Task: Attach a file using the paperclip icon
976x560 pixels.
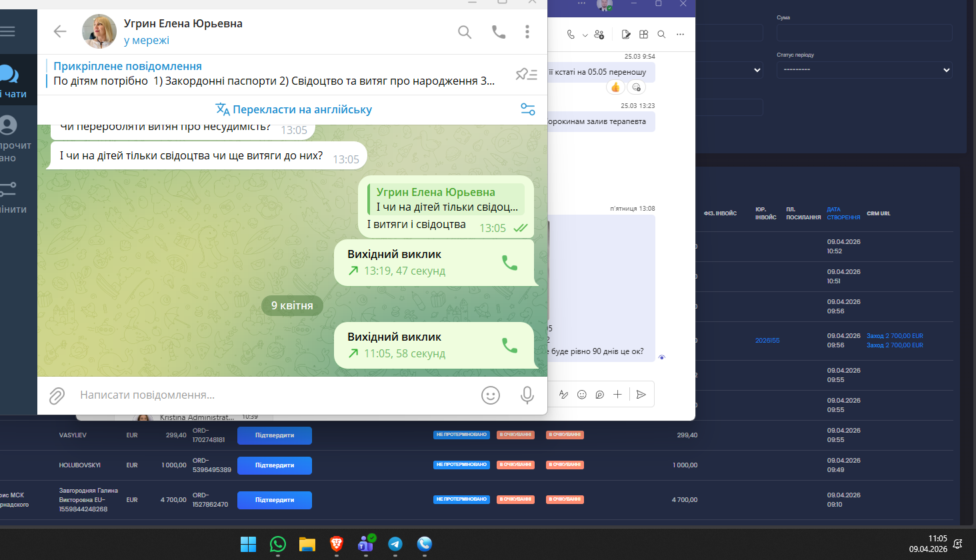Action: pyautogui.click(x=57, y=395)
